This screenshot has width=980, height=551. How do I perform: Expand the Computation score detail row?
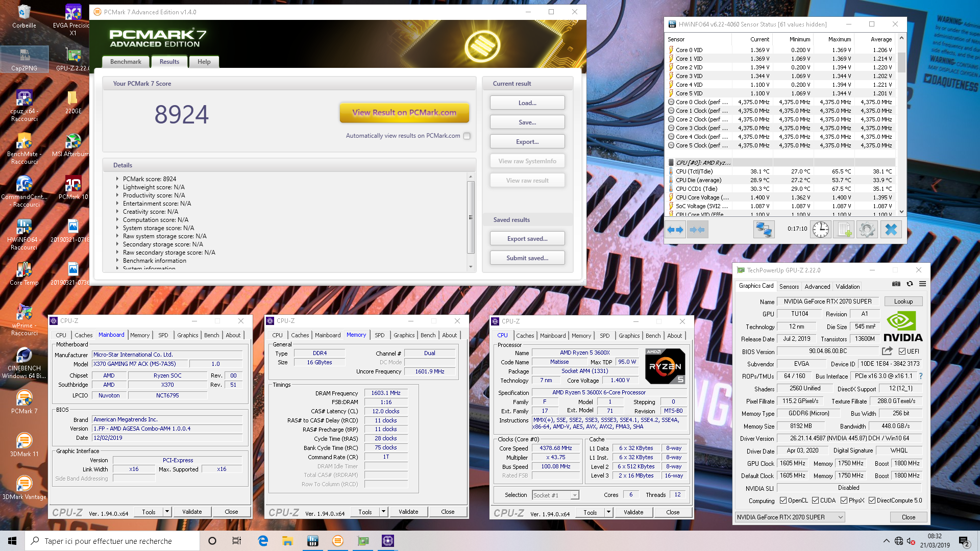coord(117,219)
